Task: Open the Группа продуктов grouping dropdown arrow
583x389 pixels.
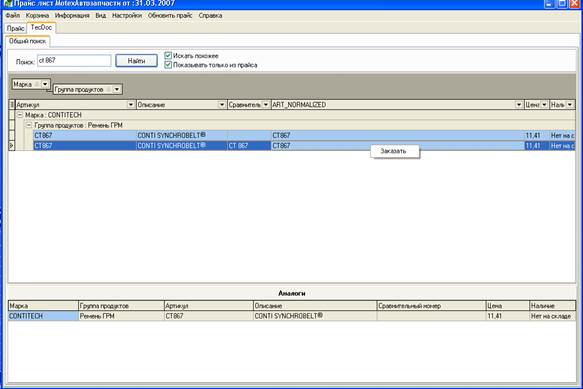Action: coord(117,89)
